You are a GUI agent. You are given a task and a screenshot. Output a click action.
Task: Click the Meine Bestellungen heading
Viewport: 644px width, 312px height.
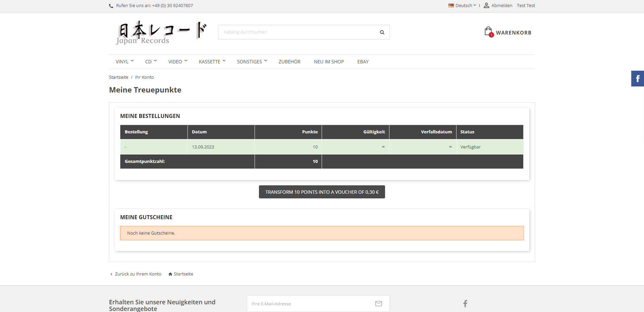click(x=150, y=116)
